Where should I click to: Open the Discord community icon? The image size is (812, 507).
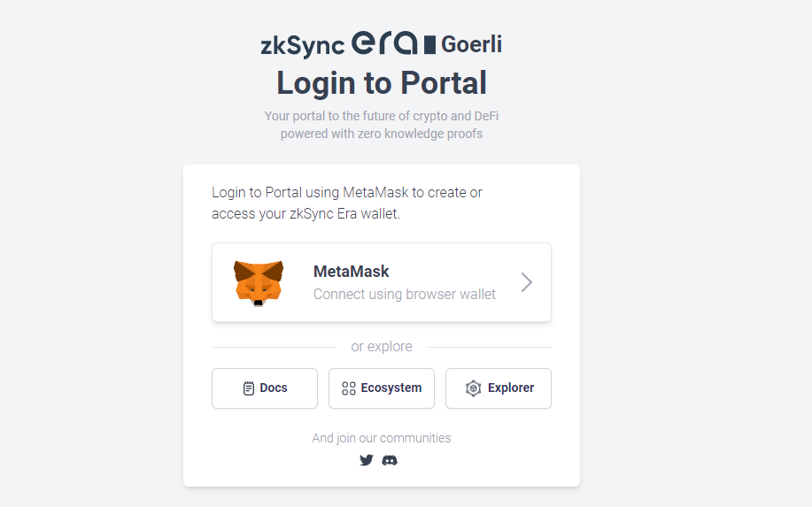coord(390,460)
